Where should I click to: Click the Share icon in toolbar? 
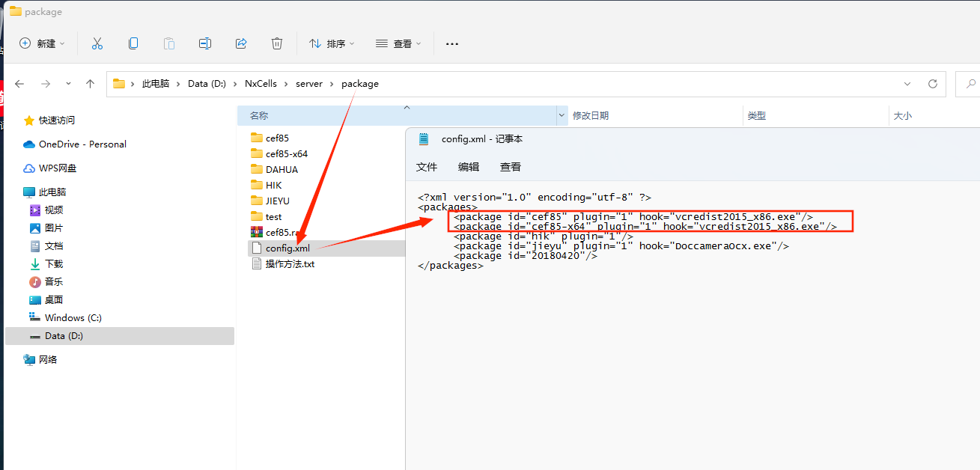coord(241,43)
